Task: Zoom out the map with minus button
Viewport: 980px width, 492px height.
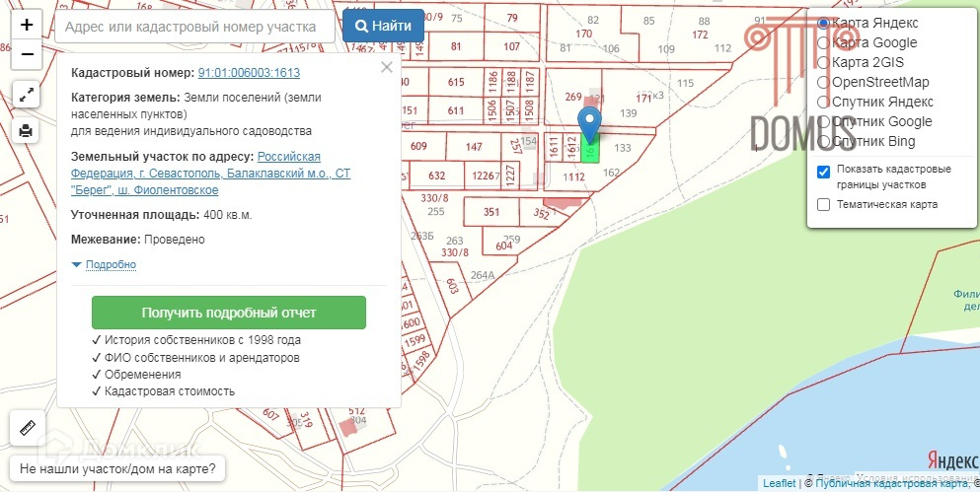Action: (x=27, y=54)
